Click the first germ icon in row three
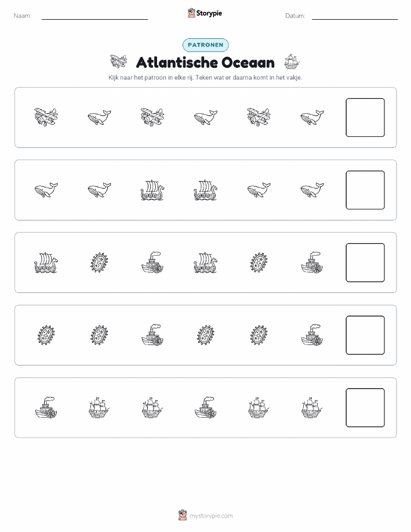This screenshot has width=411, height=532. click(99, 262)
